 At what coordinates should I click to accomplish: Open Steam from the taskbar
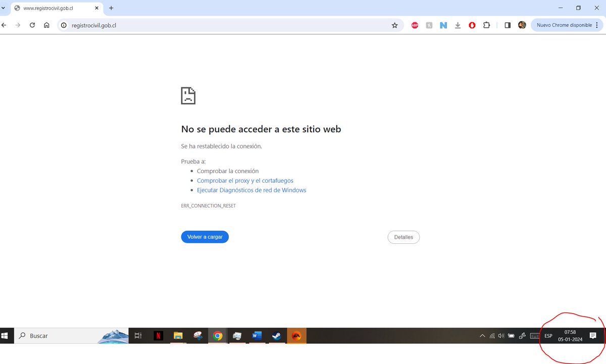coord(277,335)
